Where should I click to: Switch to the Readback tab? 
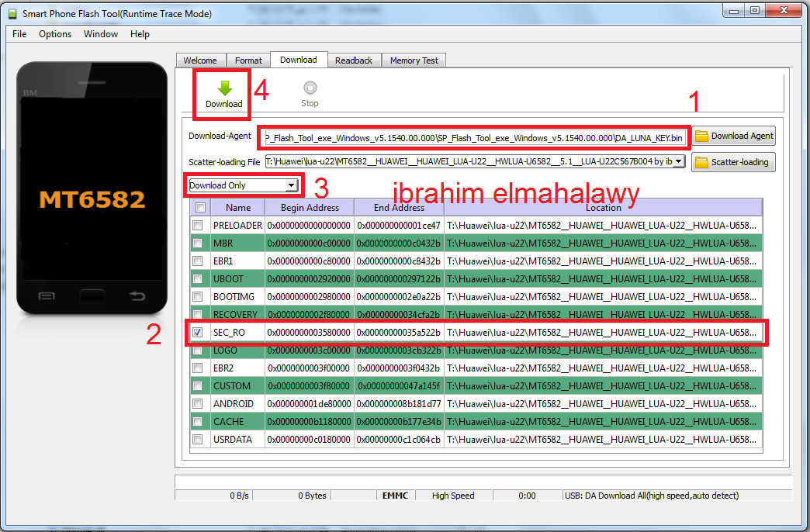354,60
